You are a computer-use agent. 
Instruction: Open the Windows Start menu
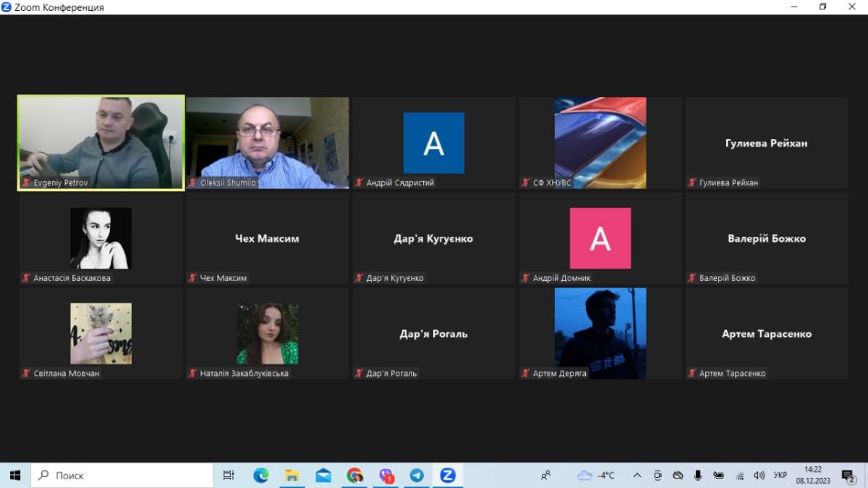coord(14,475)
